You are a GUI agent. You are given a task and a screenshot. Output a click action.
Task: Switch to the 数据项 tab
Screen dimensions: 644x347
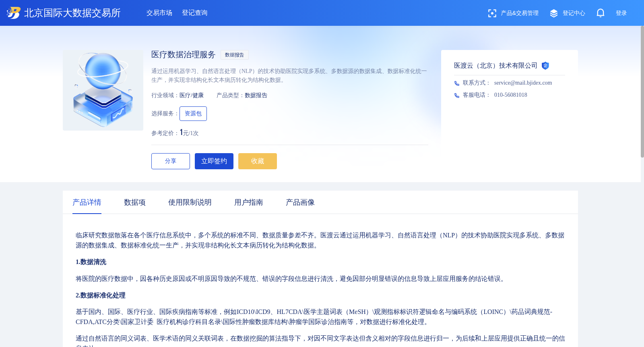pyautogui.click(x=135, y=202)
